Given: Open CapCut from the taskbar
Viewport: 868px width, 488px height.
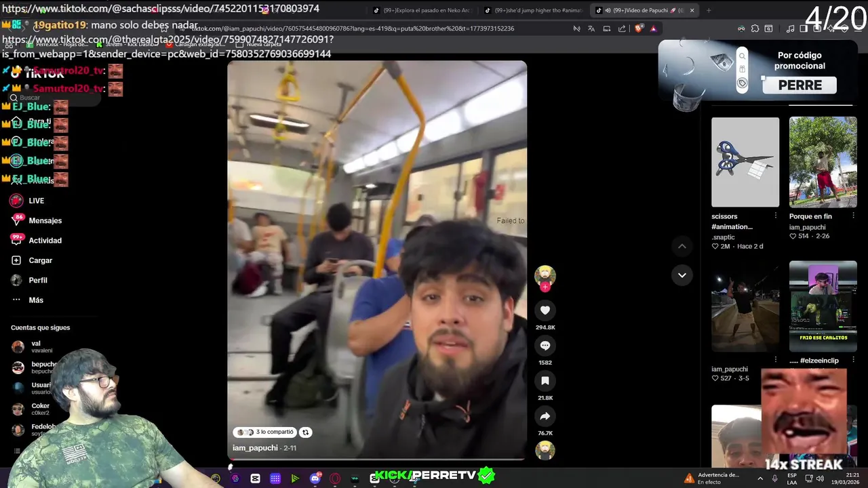Looking at the screenshot, I should 255,479.
